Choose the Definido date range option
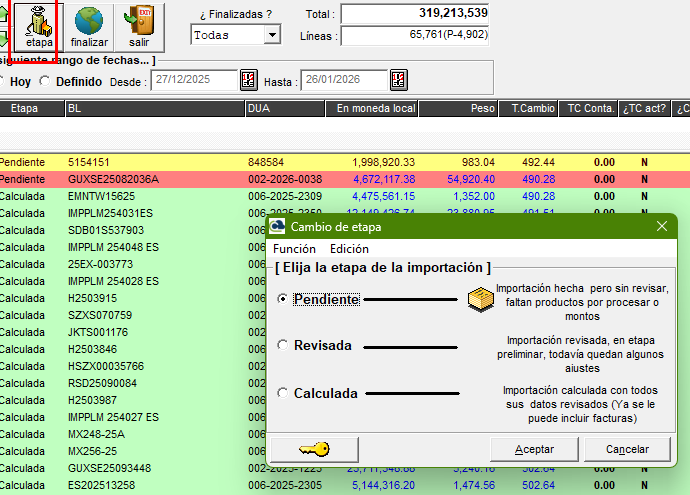This screenshot has height=495, width=690. [46, 81]
